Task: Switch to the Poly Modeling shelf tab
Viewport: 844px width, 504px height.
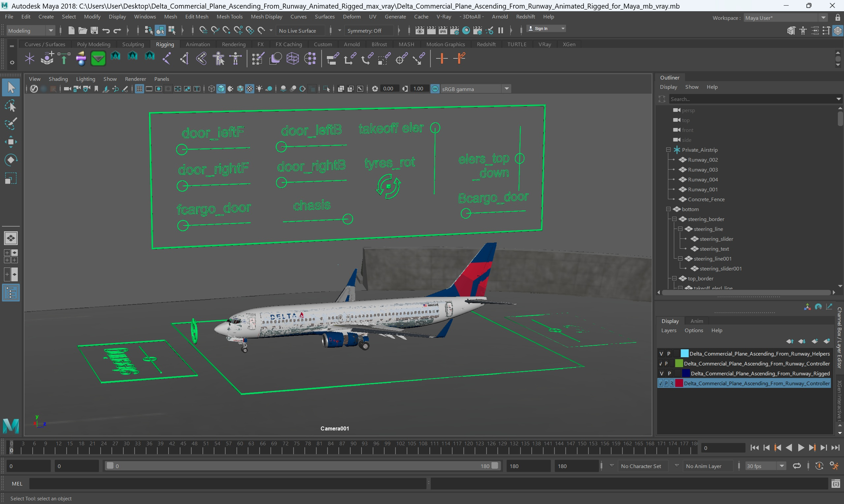Action: [x=94, y=44]
